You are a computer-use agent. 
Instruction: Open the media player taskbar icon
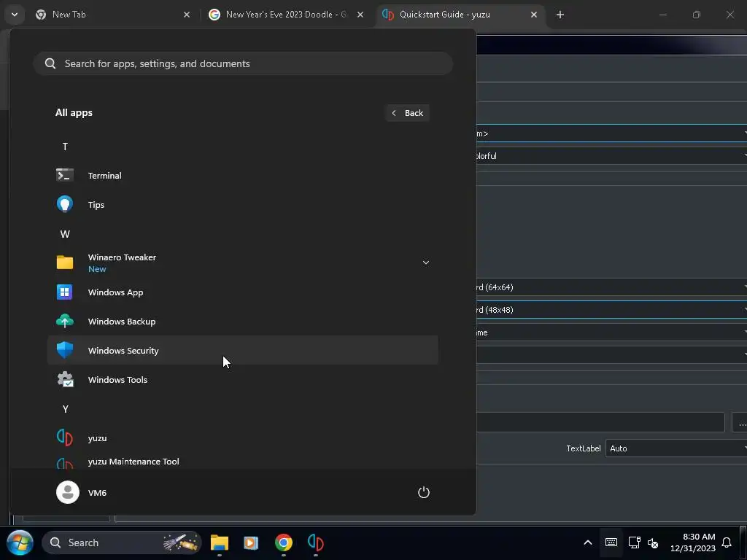click(x=251, y=542)
